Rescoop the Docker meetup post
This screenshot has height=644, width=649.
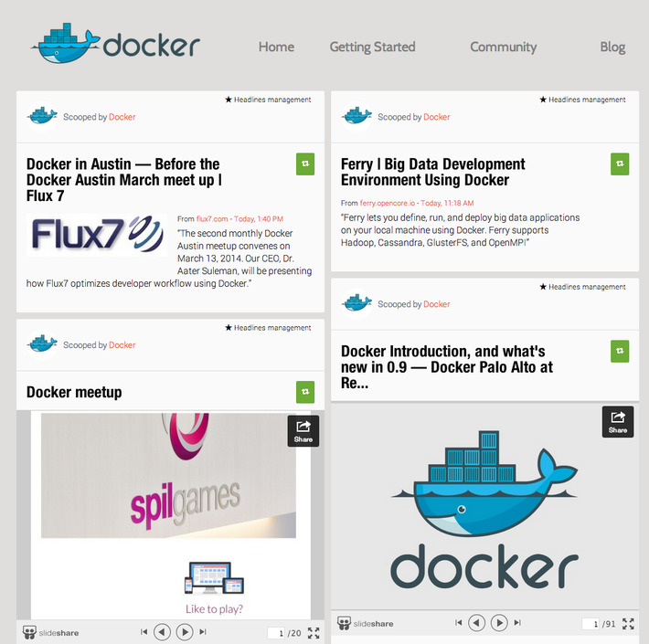[x=305, y=392]
